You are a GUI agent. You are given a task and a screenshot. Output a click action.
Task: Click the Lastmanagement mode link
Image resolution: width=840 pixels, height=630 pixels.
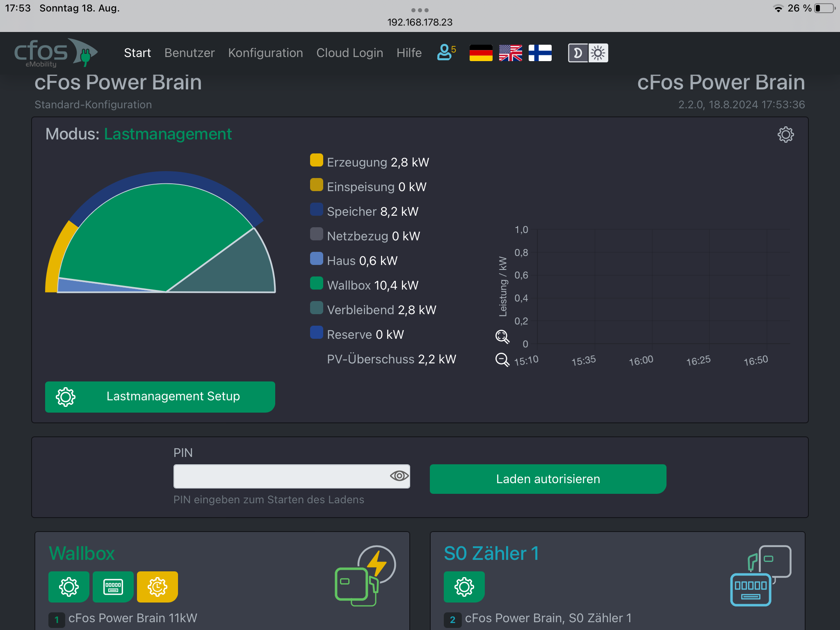(168, 134)
